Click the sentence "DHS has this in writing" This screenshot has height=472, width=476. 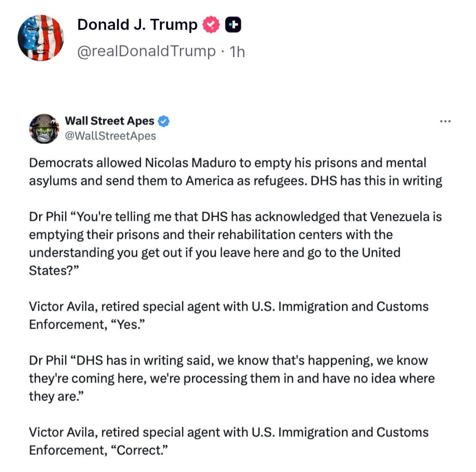point(377,181)
